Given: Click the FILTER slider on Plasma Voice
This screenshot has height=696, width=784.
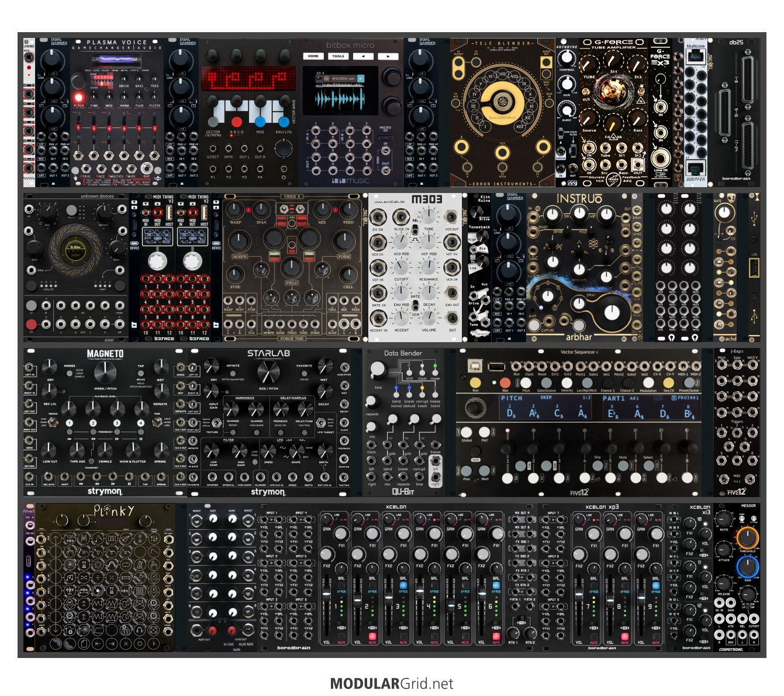Looking at the screenshot, I should pyautogui.click(x=154, y=127).
